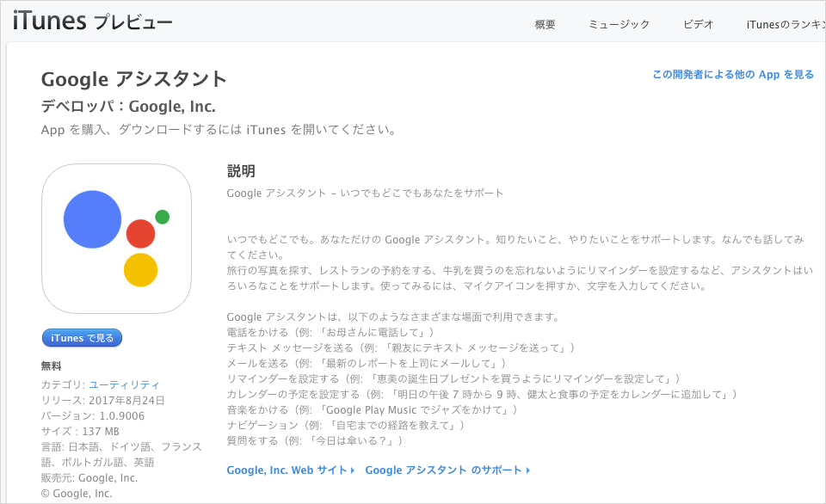Image resolution: width=826 pixels, height=504 pixels.
Task: Click the 旅行の写真を探す description sentence
Action: 520,278
